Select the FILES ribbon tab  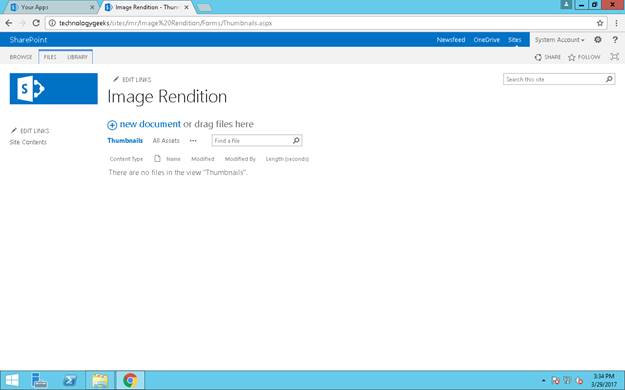click(50, 57)
